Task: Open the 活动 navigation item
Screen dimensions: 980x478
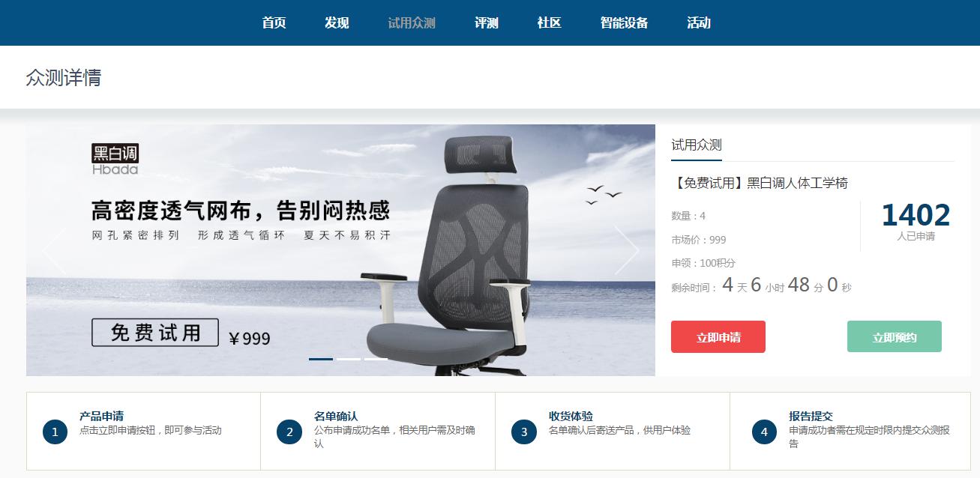Action: tap(699, 22)
